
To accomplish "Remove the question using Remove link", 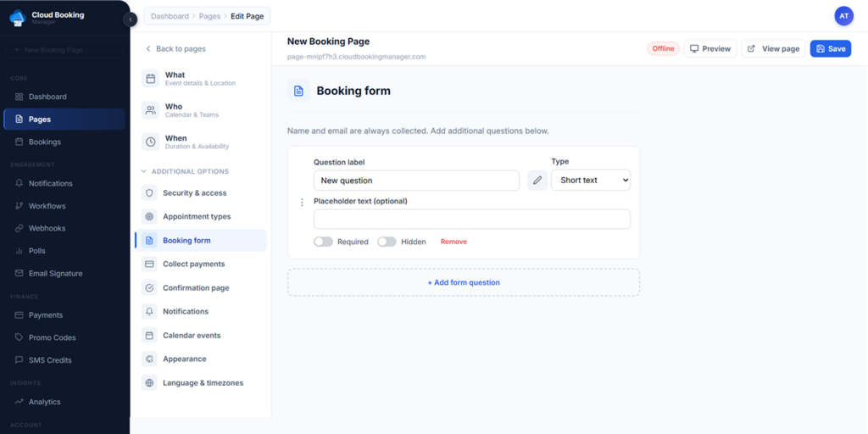I will click(453, 242).
